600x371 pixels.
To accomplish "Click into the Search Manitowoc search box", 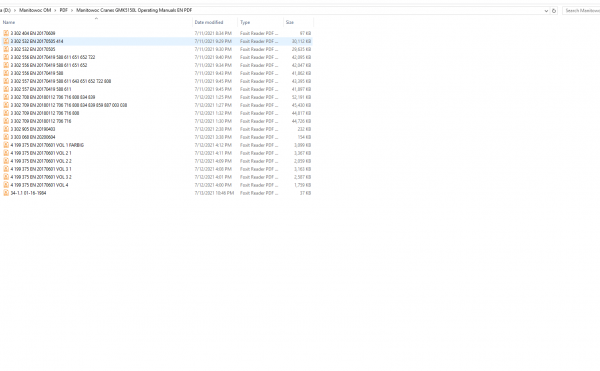I will click(582, 11).
